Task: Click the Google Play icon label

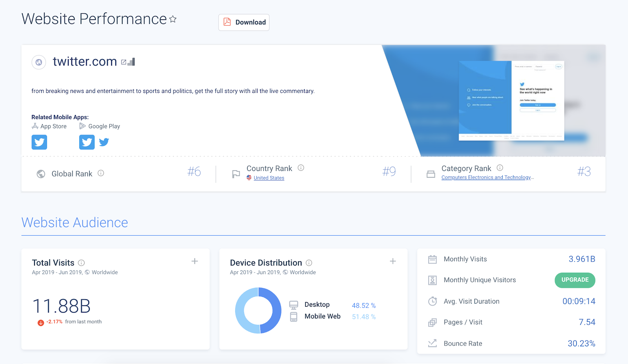Action: click(100, 126)
